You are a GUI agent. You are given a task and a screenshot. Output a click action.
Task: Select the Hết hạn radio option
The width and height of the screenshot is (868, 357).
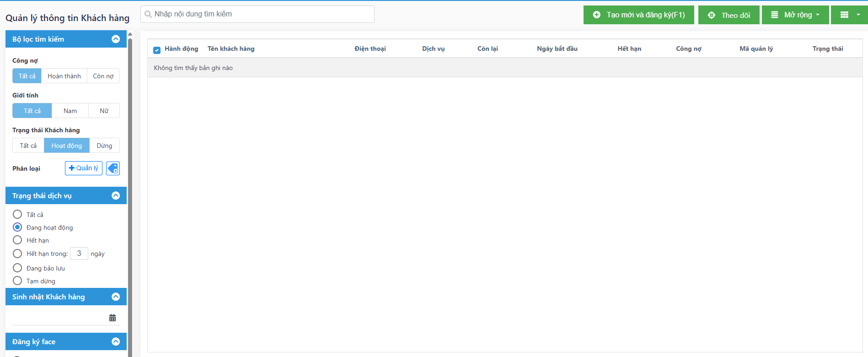coord(17,240)
